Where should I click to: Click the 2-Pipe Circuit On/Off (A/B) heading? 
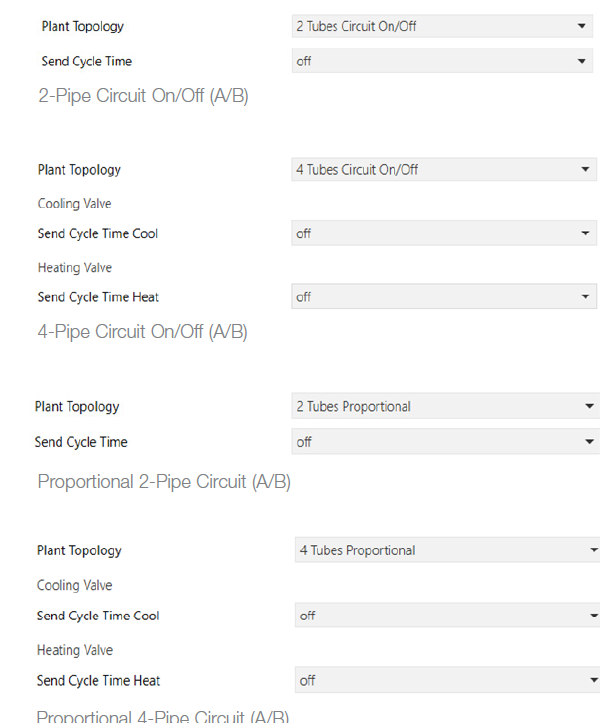[143, 96]
